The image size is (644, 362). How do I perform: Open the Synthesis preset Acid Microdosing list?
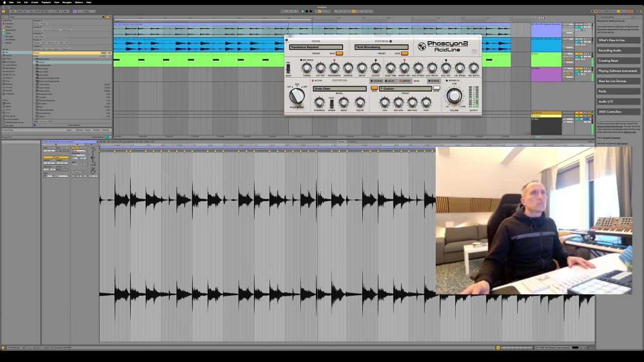pyautogui.click(x=381, y=47)
